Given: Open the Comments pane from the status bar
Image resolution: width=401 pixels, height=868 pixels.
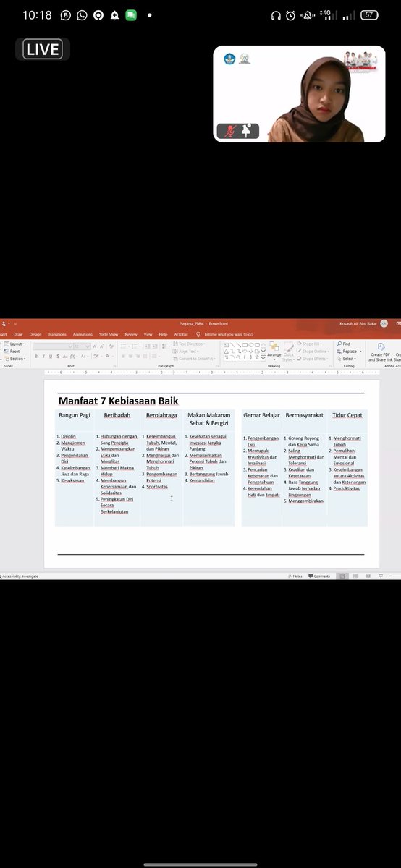Looking at the screenshot, I should click(x=319, y=576).
